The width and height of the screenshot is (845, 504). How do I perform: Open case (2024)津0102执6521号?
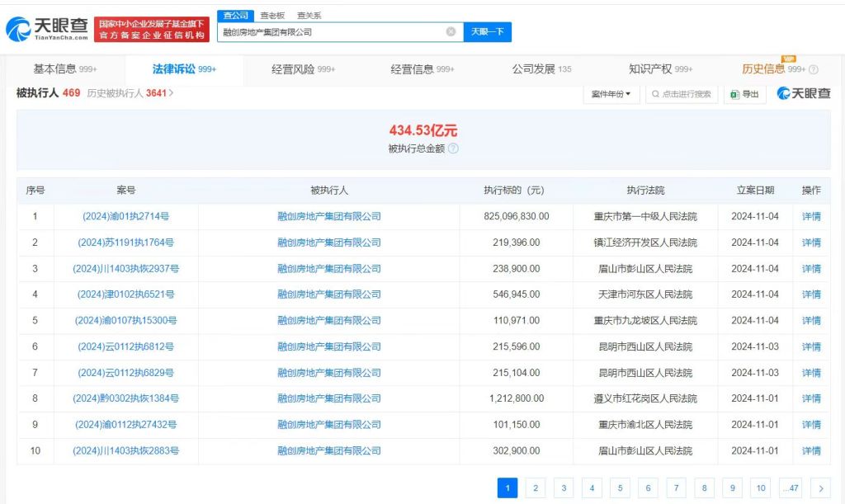coord(125,294)
